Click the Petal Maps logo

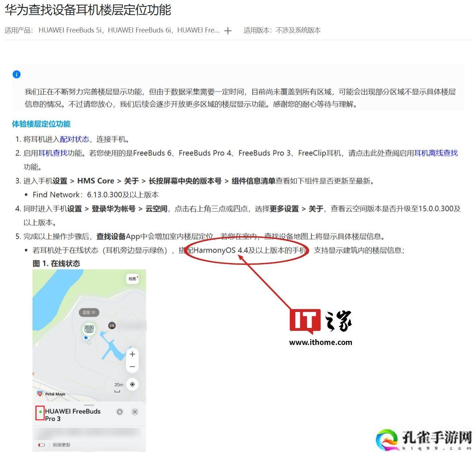coord(51,394)
